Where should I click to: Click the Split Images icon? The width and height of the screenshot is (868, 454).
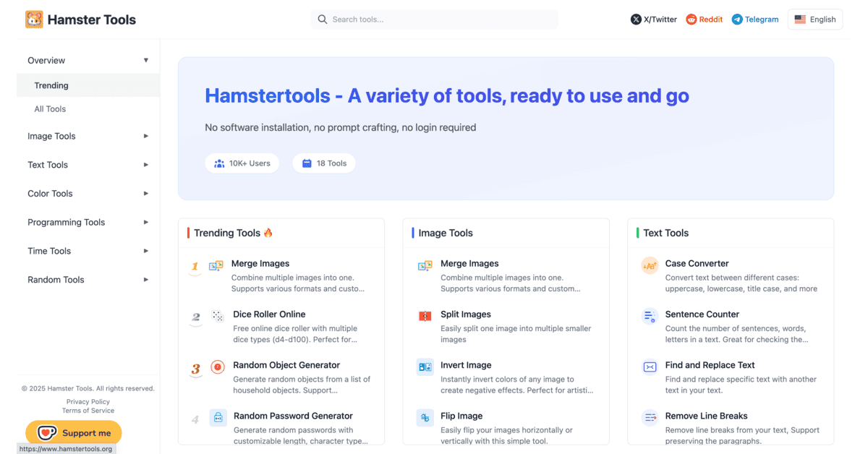pos(425,316)
